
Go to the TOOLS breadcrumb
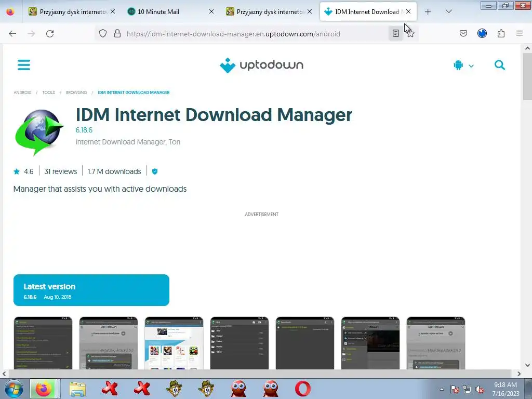tap(48, 92)
